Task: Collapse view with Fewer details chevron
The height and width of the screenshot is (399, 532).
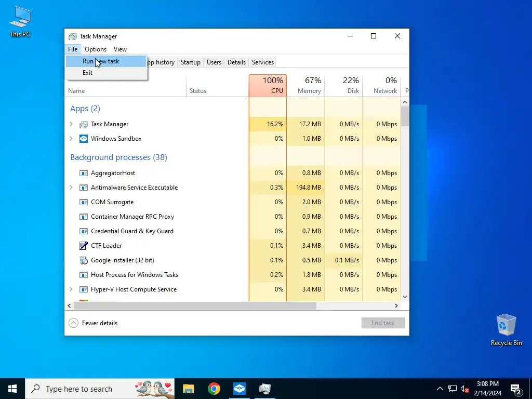Action: pos(73,323)
